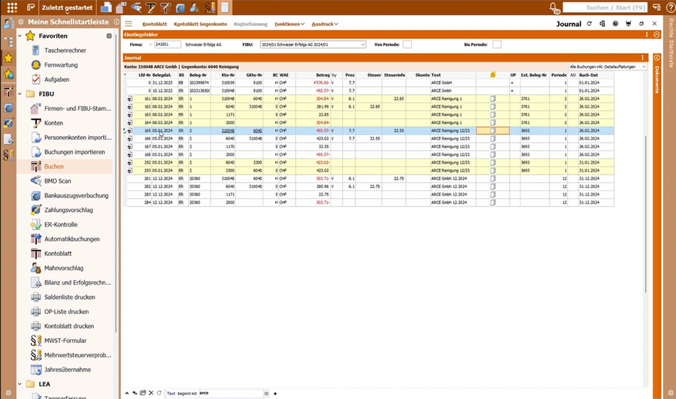The width and height of the screenshot is (676, 399).
Task: Toggle document checkbox in row 162
Action: [x=493, y=107]
